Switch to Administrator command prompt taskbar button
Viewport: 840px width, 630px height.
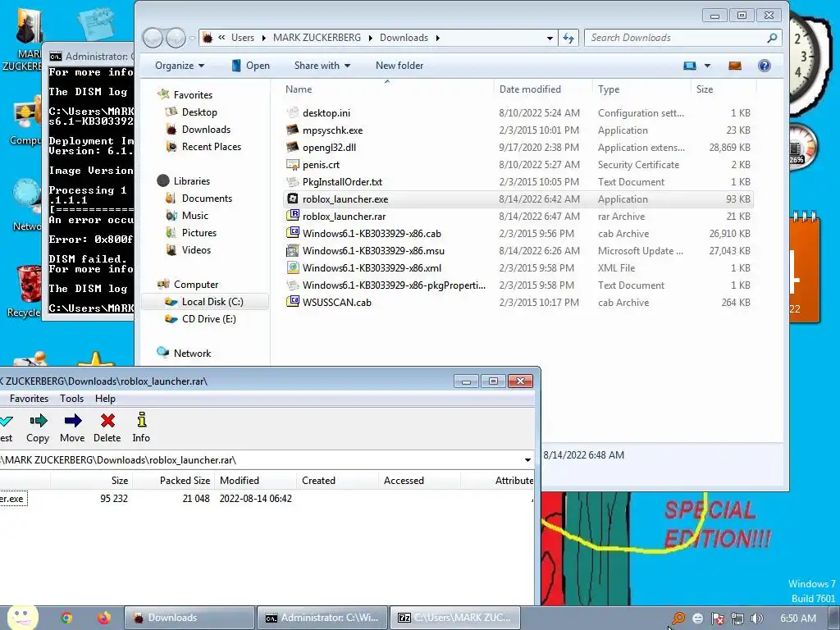tap(322, 618)
